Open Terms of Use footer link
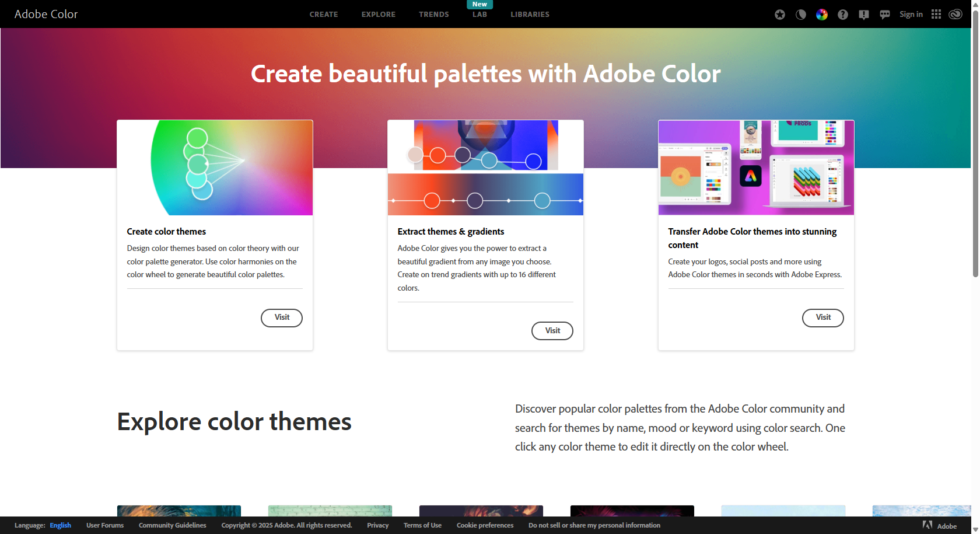The width and height of the screenshot is (980, 534). click(x=422, y=525)
